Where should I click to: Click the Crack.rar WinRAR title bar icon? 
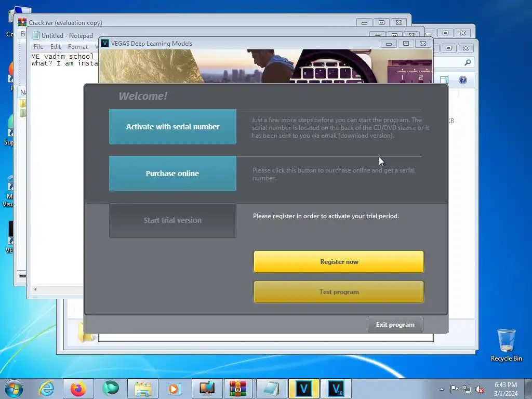point(22,22)
